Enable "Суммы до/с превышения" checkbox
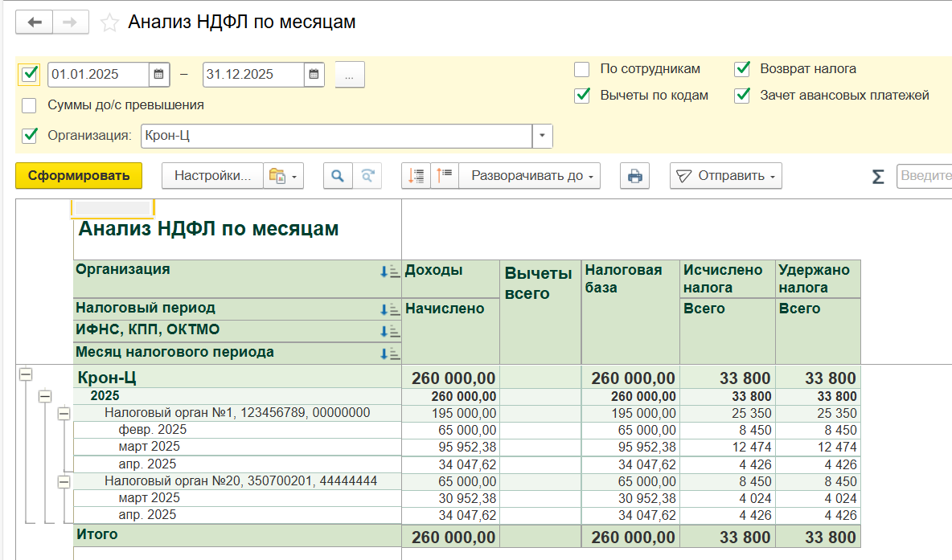 click(29, 105)
